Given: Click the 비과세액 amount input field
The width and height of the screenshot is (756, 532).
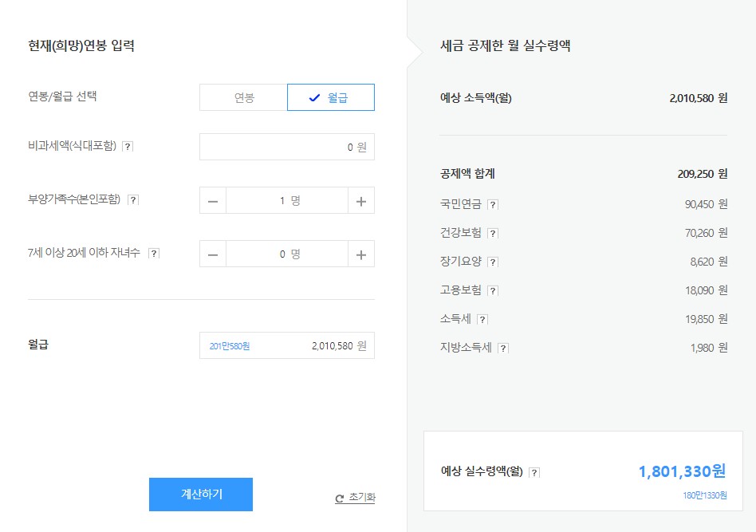Looking at the screenshot, I should pos(287,147).
